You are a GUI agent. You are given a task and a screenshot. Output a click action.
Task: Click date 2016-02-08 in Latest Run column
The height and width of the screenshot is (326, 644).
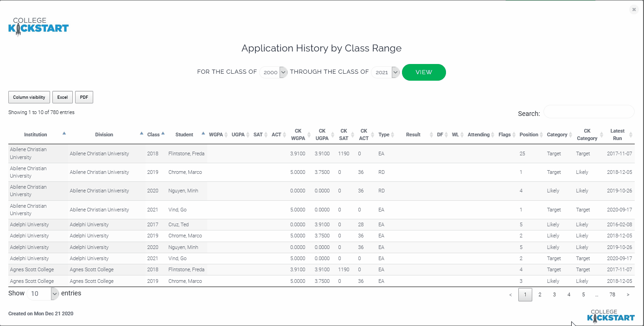point(619,224)
